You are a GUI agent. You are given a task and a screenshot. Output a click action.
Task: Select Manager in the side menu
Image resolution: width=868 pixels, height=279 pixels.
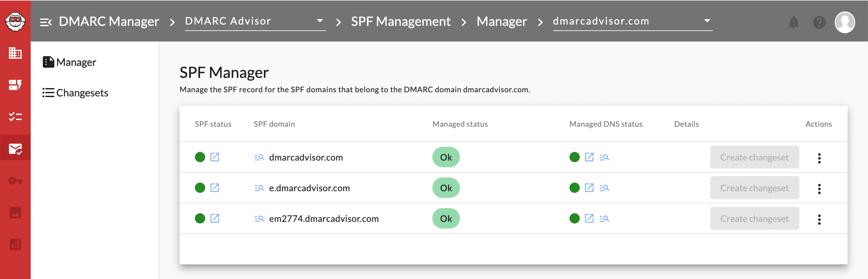[69, 62]
